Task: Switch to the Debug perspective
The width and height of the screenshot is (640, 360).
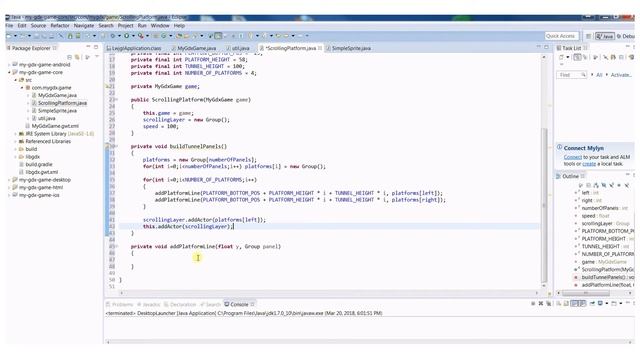Action: click(627, 36)
